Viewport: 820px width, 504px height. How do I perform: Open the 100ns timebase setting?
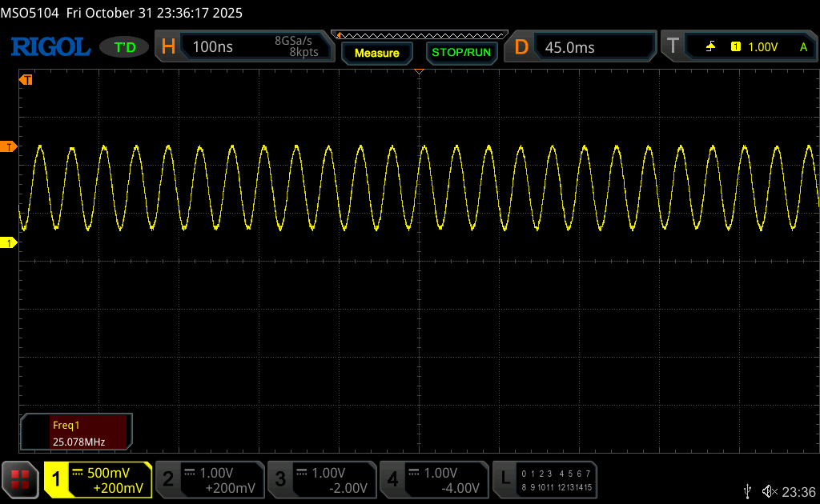(212, 47)
